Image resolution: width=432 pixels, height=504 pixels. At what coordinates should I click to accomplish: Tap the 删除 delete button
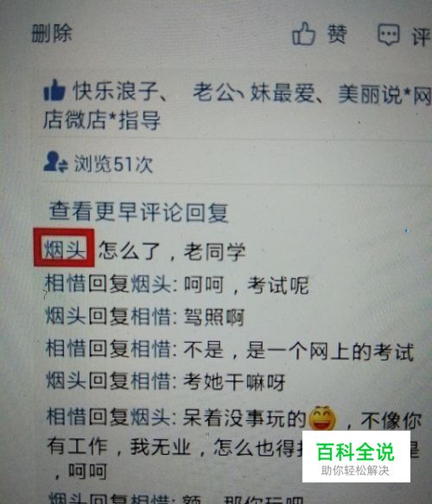(52, 33)
